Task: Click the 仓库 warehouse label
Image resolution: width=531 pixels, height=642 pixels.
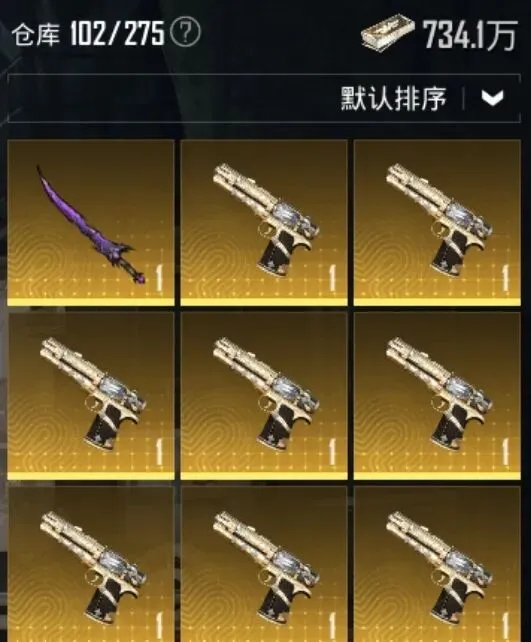Action: [35, 34]
